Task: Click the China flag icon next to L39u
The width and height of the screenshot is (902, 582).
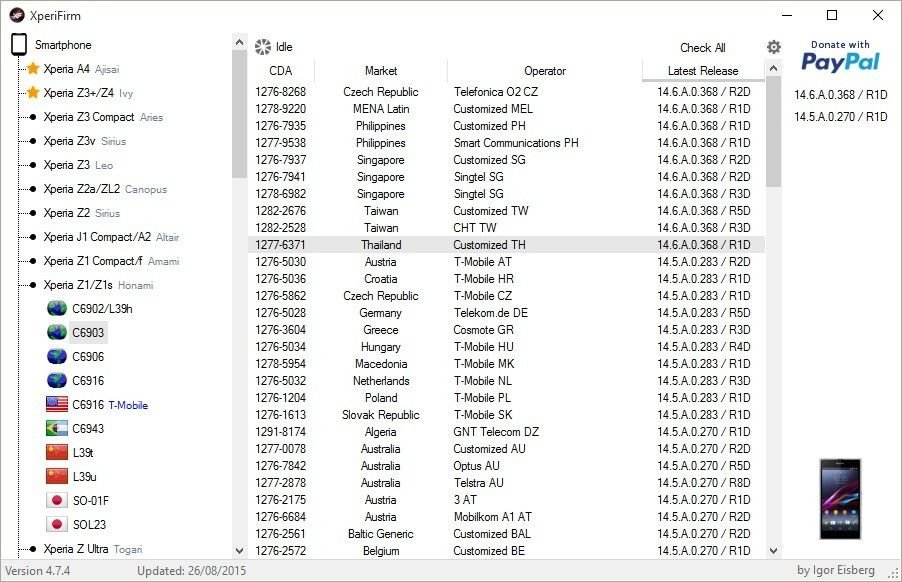Action: tap(57, 476)
